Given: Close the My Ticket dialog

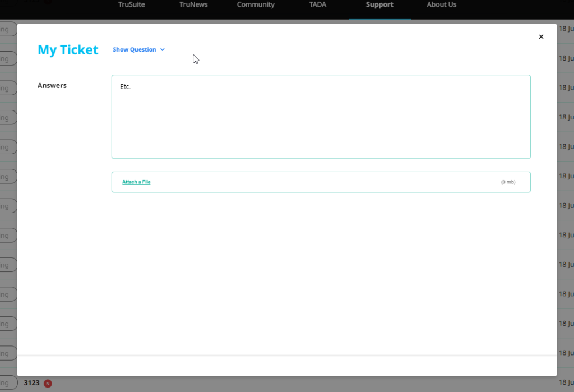Looking at the screenshot, I should [541, 37].
